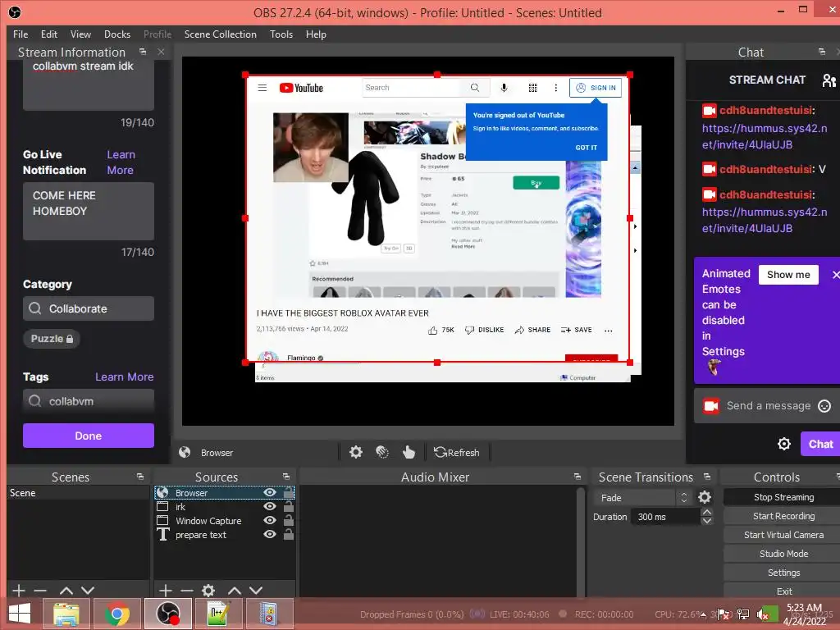Viewport: 840px width, 630px height.
Task: Click the Interact hand icon in source toolbar
Action: click(x=409, y=452)
